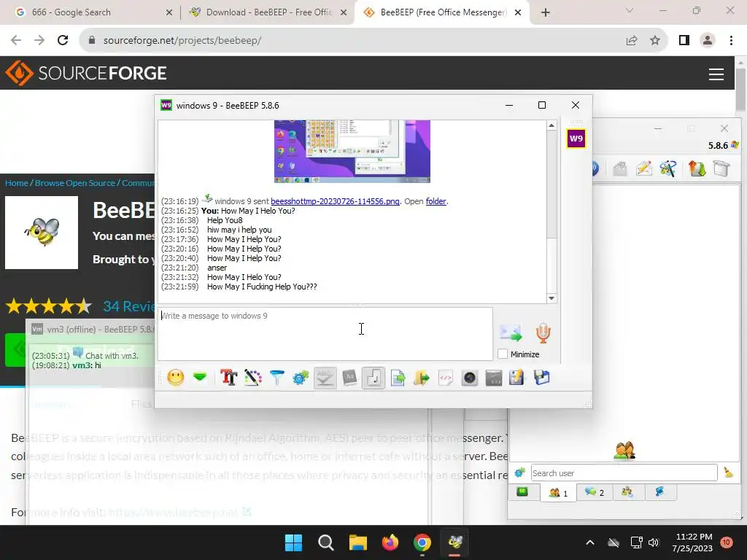Viewport: 747px width, 560px height.
Task: Select message 'How May I Fucking Help You???'
Action: (262, 287)
